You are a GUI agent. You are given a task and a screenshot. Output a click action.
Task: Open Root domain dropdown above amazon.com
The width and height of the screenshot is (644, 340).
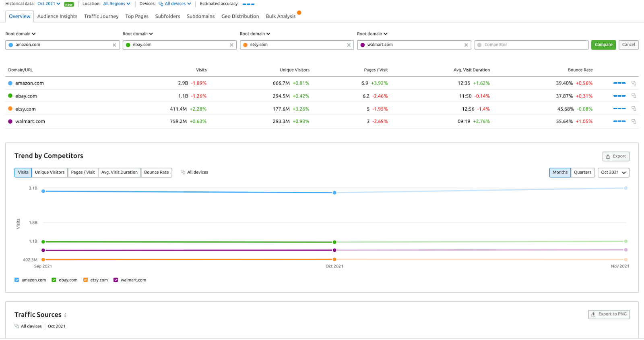click(x=21, y=34)
